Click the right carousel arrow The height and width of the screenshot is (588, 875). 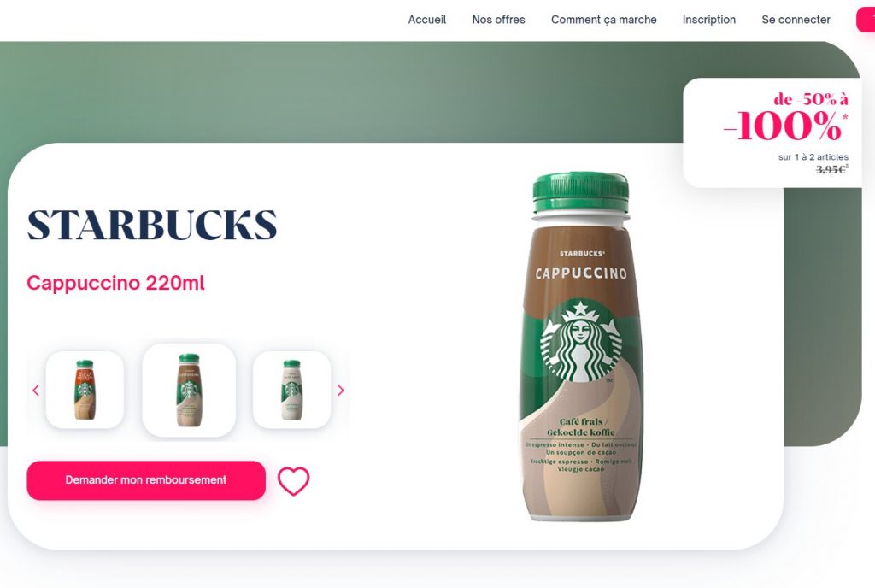[x=340, y=391]
